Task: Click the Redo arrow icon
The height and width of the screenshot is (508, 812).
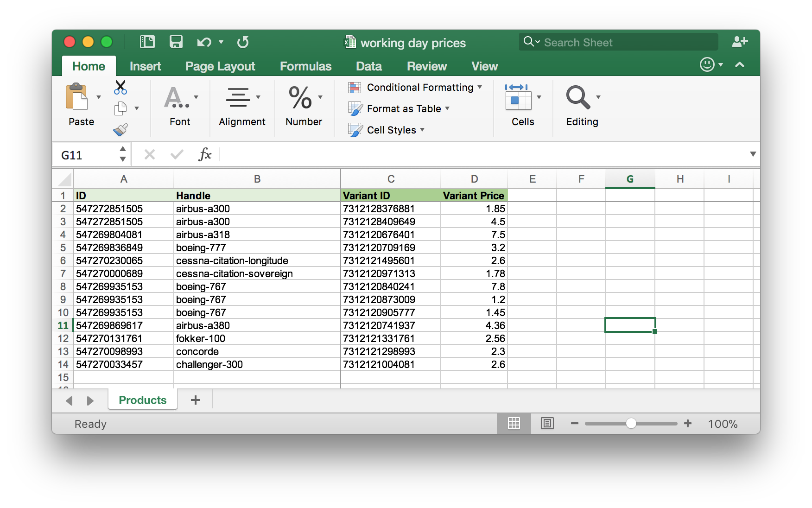Action: [243, 42]
